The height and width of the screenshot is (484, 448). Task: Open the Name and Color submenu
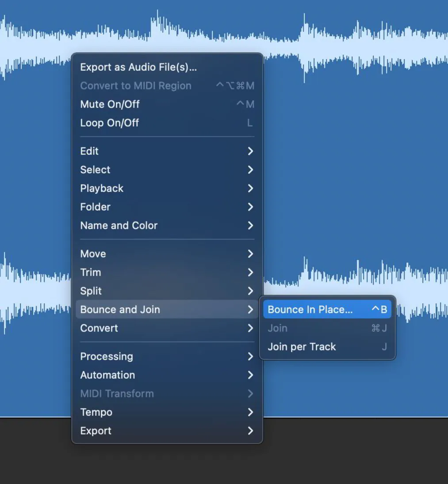click(x=119, y=225)
